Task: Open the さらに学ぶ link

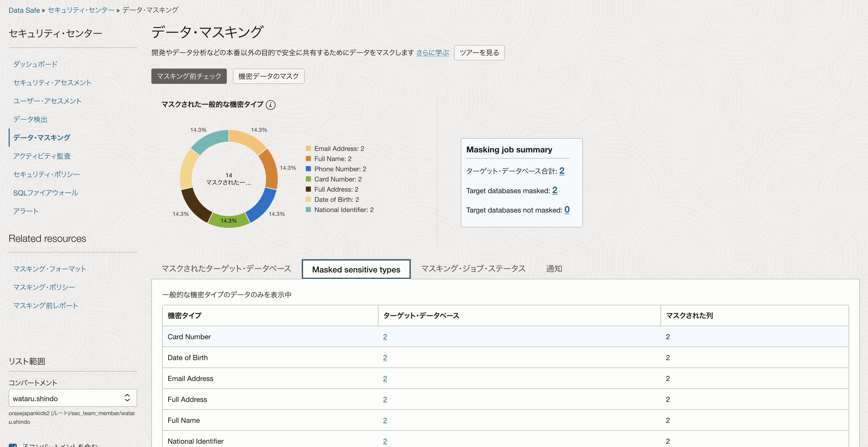Action: (x=432, y=52)
